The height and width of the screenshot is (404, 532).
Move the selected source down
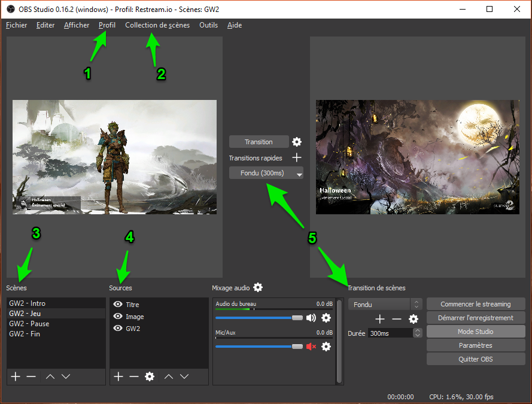[x=184, y=376]
